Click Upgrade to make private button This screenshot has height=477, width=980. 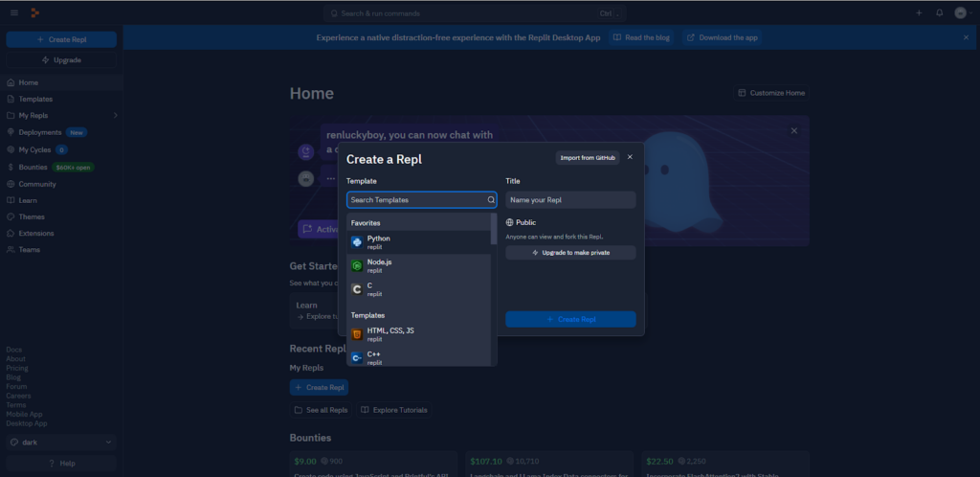click(x=570, y=253)
